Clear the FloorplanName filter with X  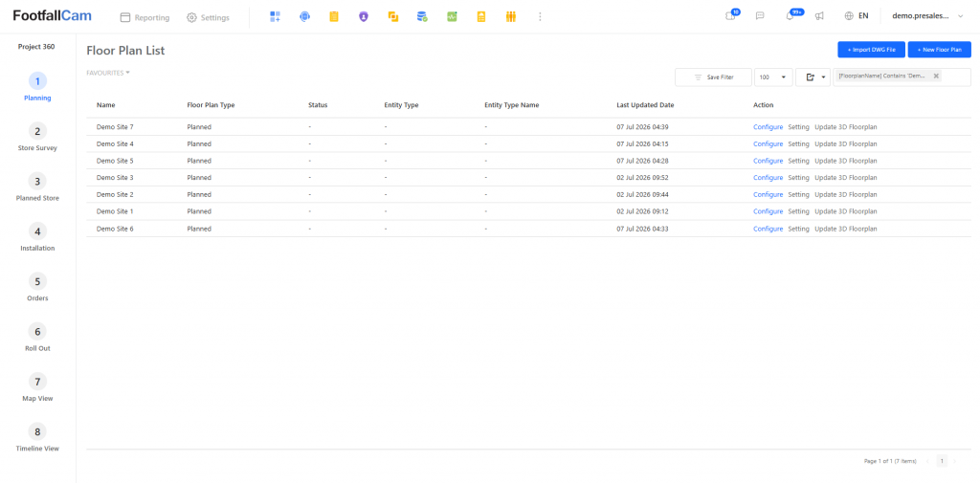936,77
